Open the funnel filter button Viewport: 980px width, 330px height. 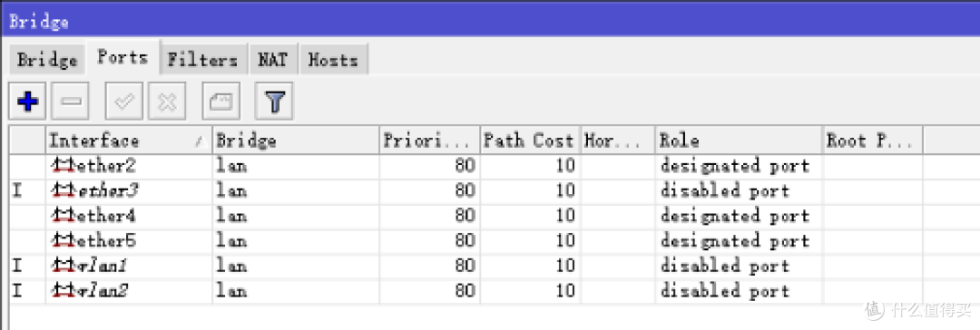pos(274,102)
